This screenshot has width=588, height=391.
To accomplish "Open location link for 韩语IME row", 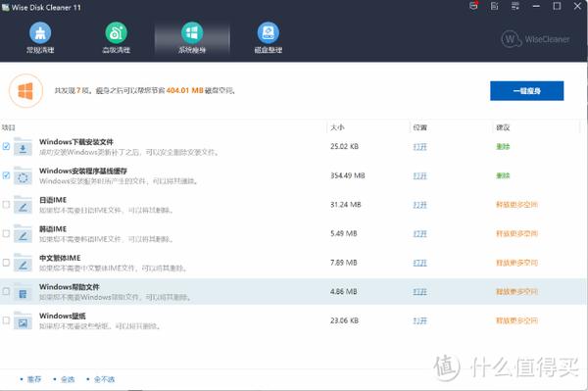I will tap(420, 233).
